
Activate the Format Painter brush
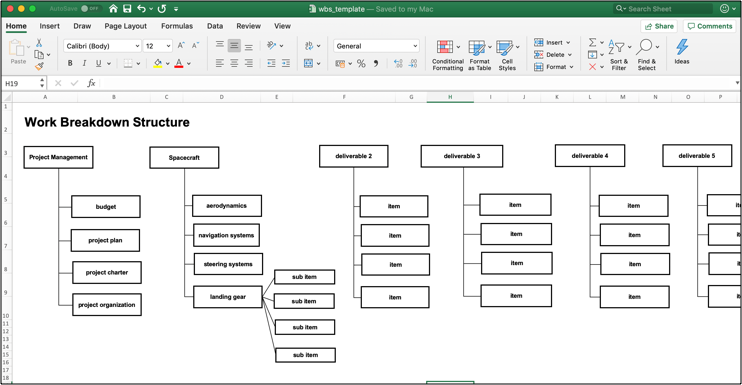click(39, 67)
